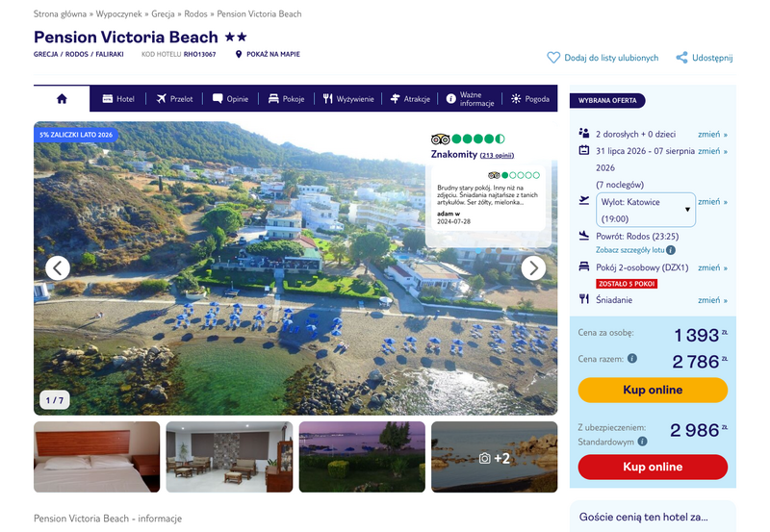This screenshot has width=770, height=532.
Task: Open the Wyżywienie tab
Action: pyautogui.click(x=348, y=99)
